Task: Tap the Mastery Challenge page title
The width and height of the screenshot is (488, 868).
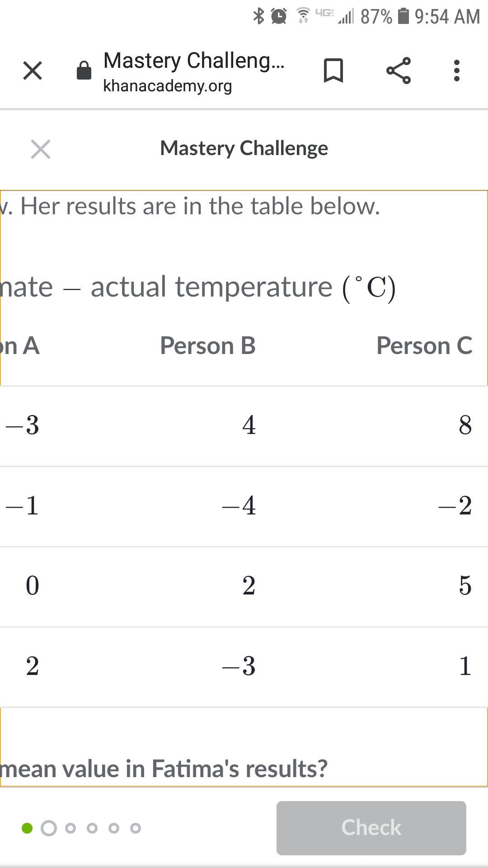Action: pyautogui.click(x=244, y=148)
